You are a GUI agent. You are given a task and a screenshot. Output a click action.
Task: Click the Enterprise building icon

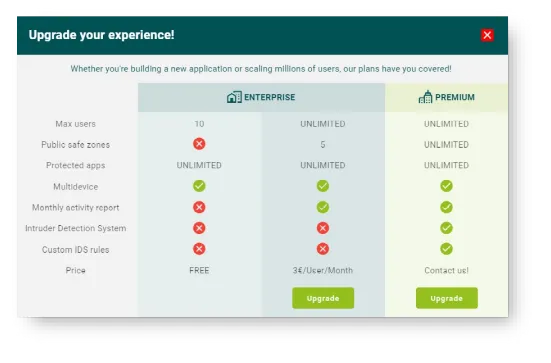[x=234, y=97]
